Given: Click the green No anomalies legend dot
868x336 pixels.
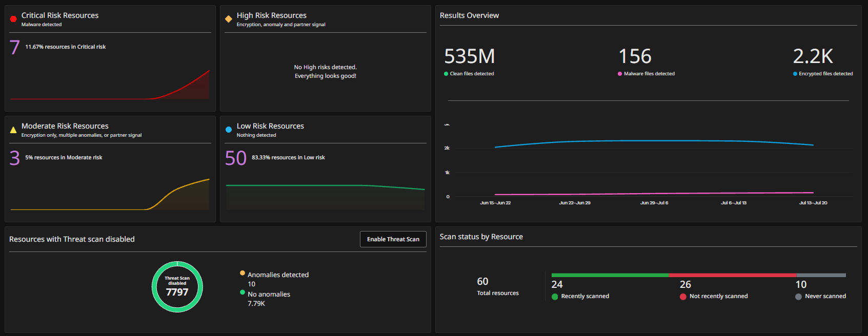Looking at the screenshot, I should pos(243,292).
